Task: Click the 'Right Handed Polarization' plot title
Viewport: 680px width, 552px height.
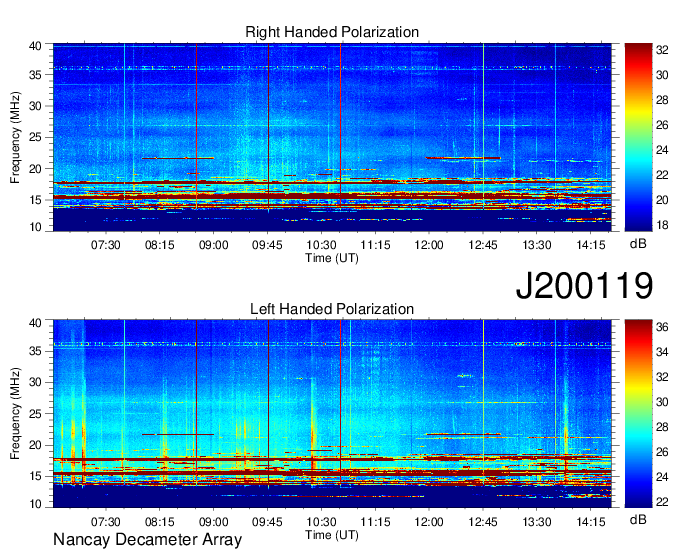Action: tap(332, 32)
